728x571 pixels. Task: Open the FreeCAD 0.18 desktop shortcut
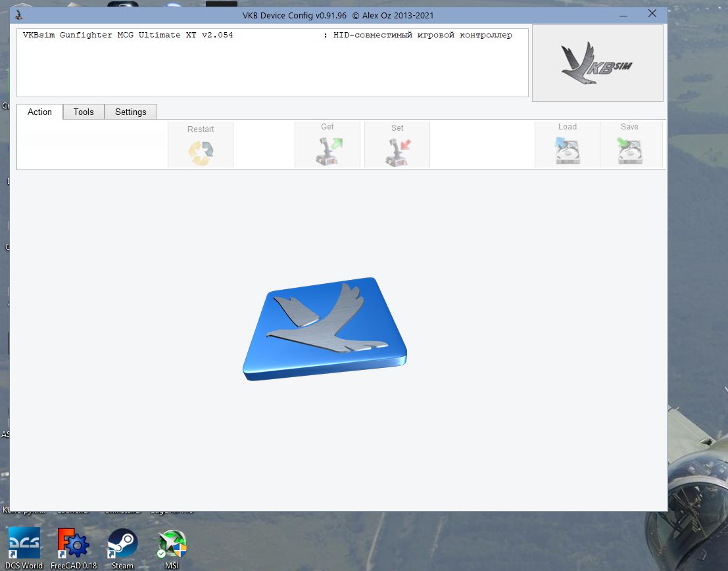point(74,548)
